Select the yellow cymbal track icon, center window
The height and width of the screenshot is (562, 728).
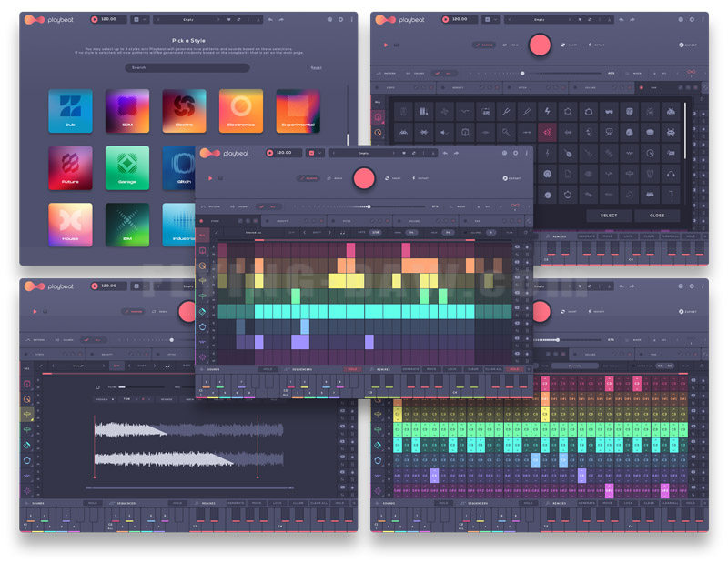pos(202,281)
